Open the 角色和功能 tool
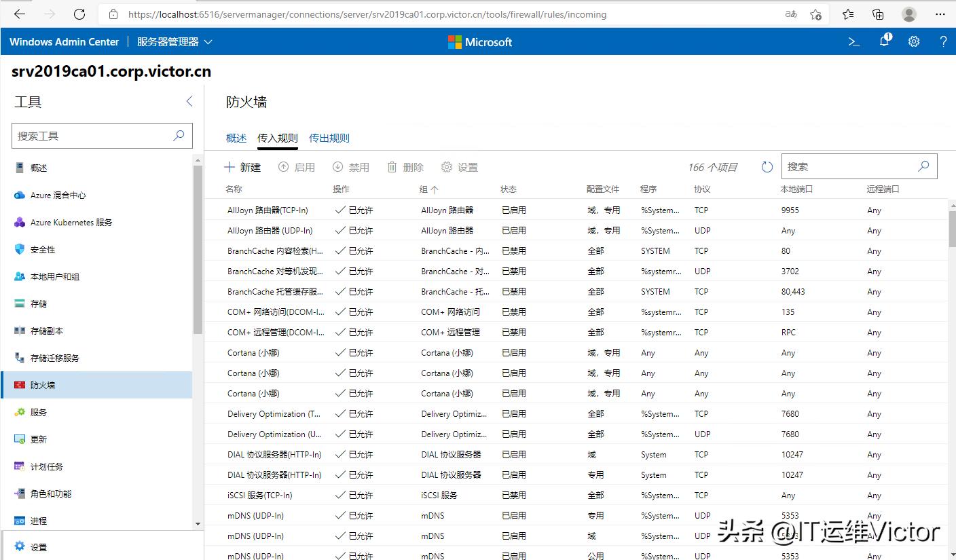Viewport: 956px width, 560px height. [53, 493]
